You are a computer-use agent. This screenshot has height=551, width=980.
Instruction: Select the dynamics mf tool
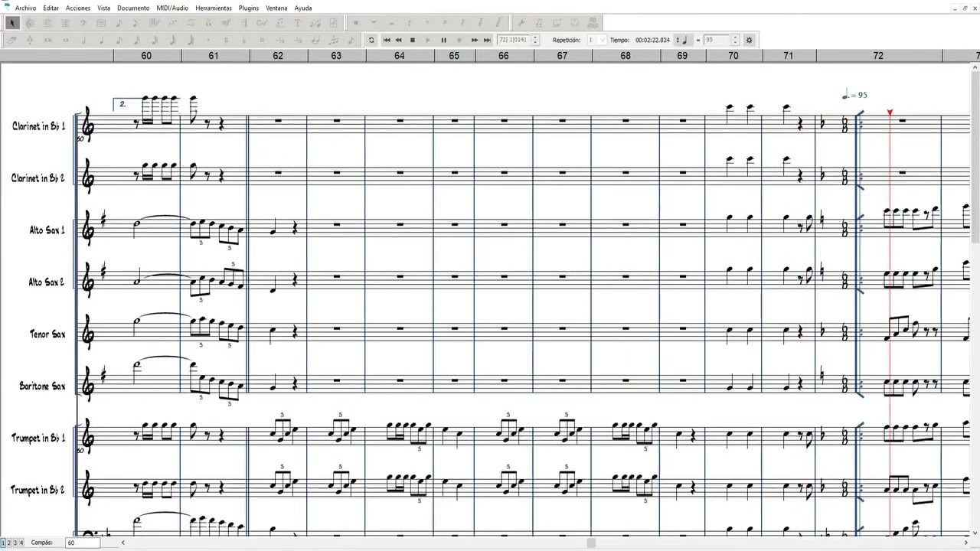click(226, 23)
